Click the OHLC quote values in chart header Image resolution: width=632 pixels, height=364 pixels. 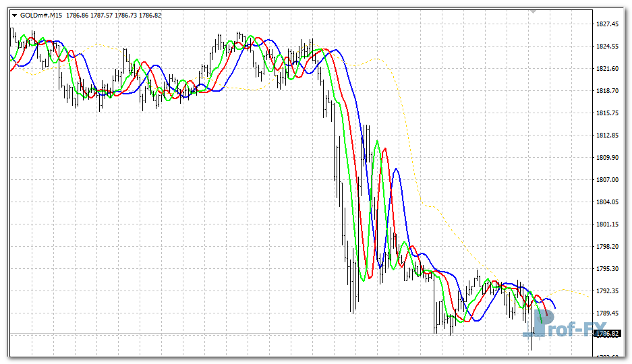coord(113,15)
